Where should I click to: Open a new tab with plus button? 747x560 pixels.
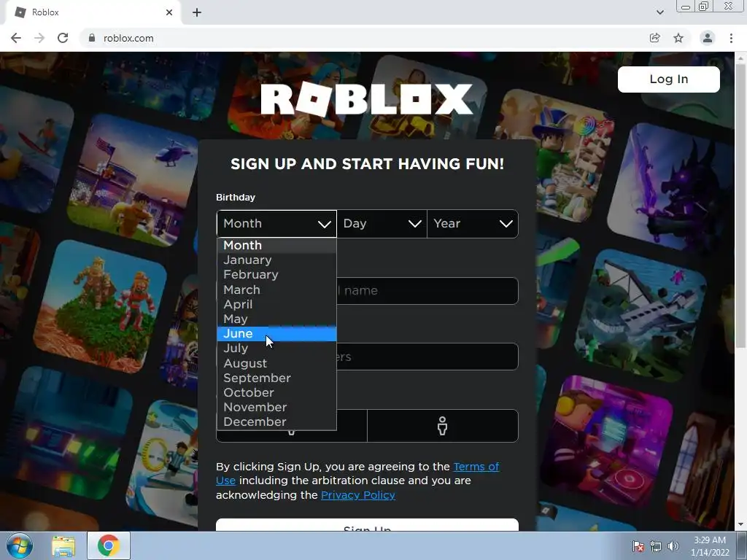(197, 13)
